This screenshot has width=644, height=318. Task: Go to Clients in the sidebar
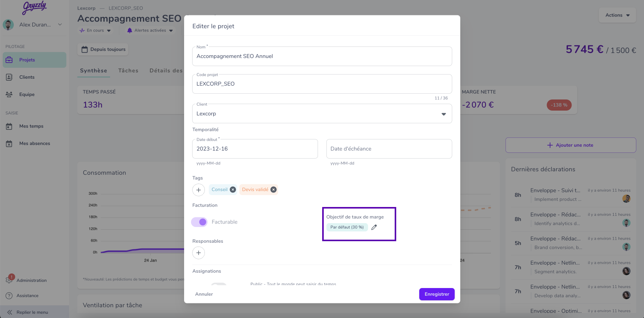(27, 77)
